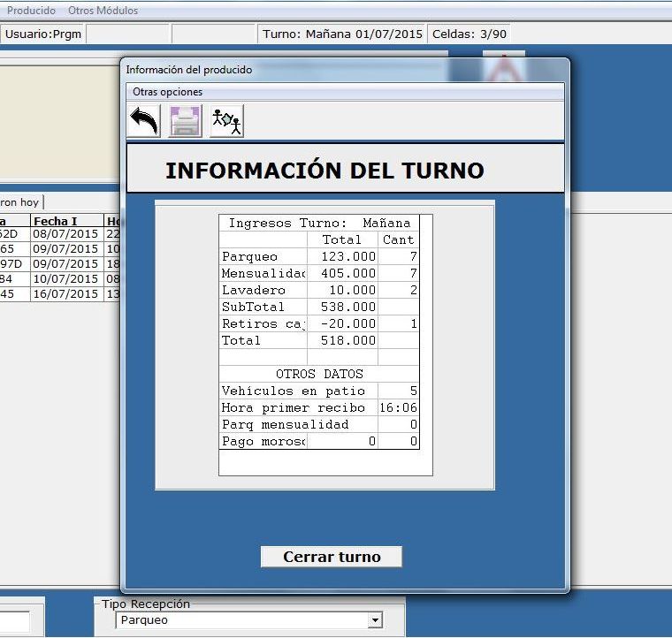
Task: Select the row dated 10/07/2015
Action: click(65, 280)
